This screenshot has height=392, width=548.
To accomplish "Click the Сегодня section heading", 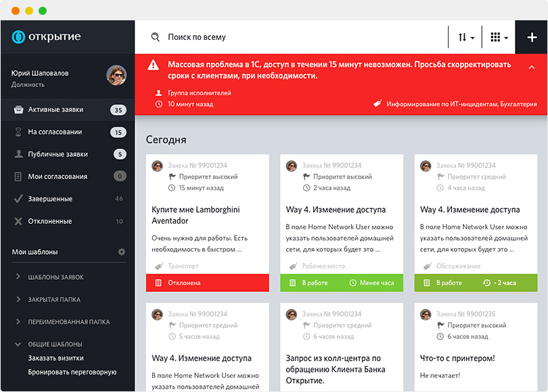I will [x=166, y=140].
